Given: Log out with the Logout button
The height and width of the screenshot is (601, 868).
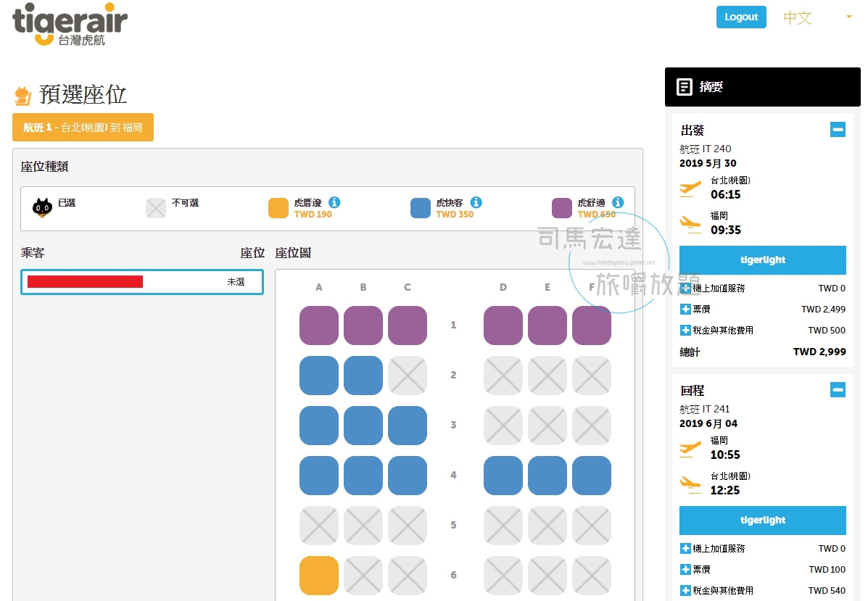Looking at the screenshot, I should (741, 17).
